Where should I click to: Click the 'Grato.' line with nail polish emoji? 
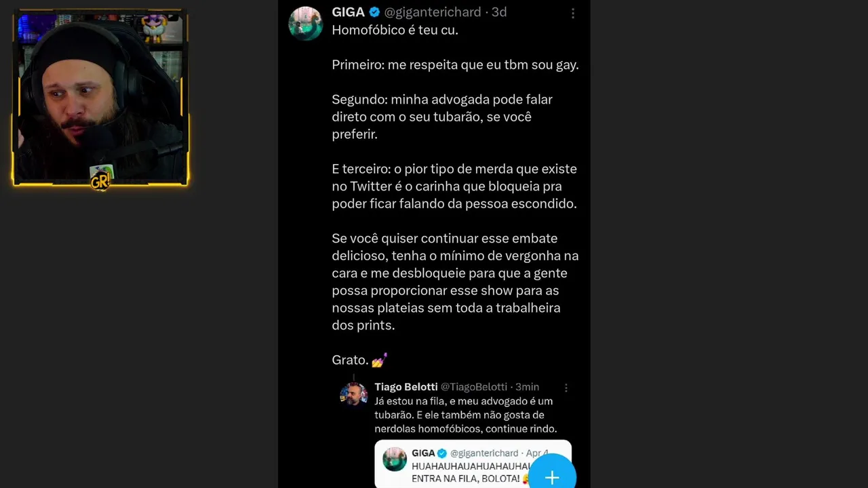(x=359, y=360)
